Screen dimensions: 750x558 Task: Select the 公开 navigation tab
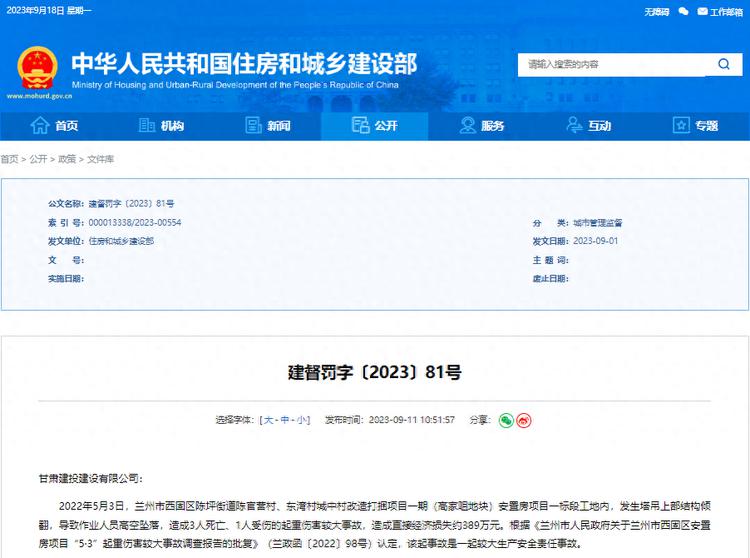(375, 125)
